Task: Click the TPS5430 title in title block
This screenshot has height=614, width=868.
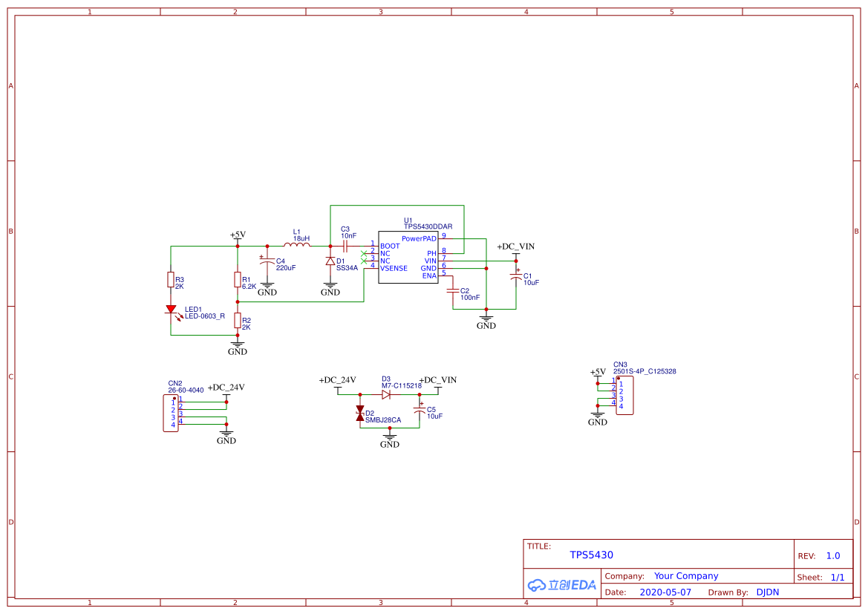Action: pos(592,555)
